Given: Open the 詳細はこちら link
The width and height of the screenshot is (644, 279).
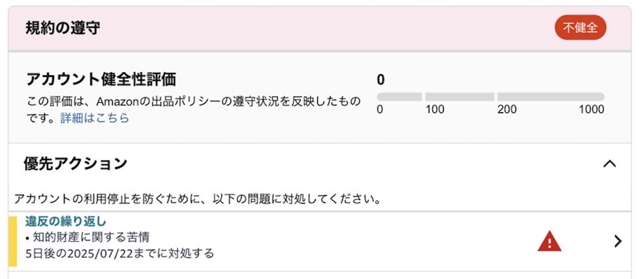Looking at the screenshot, I should pos(95,118).
